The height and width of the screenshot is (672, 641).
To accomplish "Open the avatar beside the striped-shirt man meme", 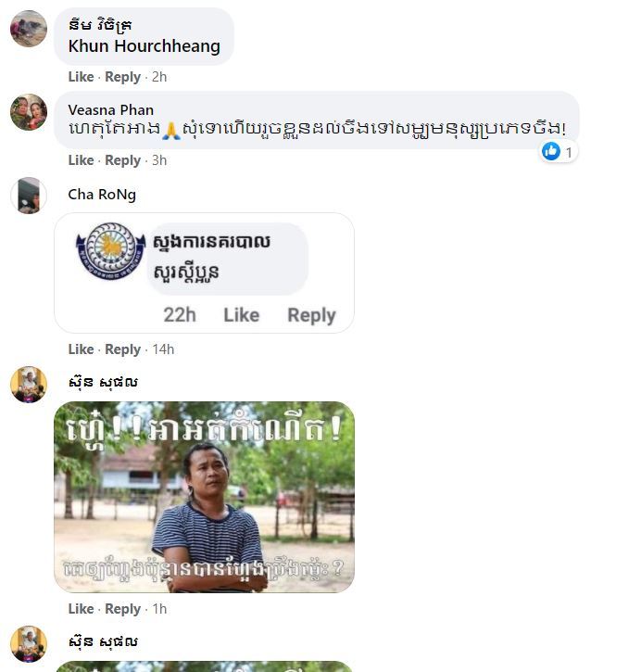I will (x=29, y=385).
